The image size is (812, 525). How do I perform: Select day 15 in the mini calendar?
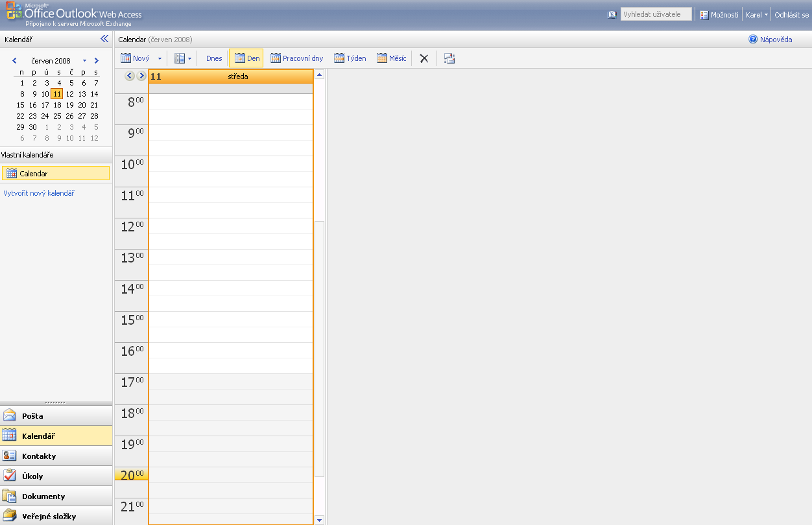click(x=20, y=104)
